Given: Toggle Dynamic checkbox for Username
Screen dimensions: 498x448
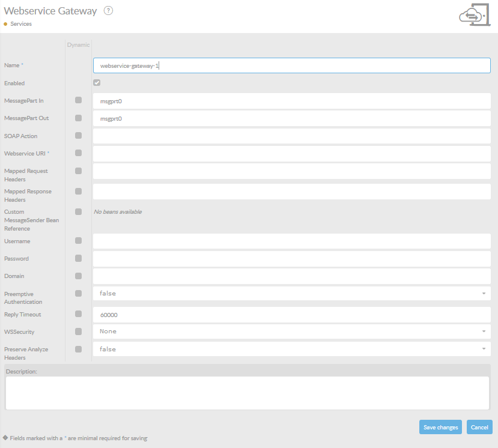Looking at the screenshot, I should (x=79, y=241).
